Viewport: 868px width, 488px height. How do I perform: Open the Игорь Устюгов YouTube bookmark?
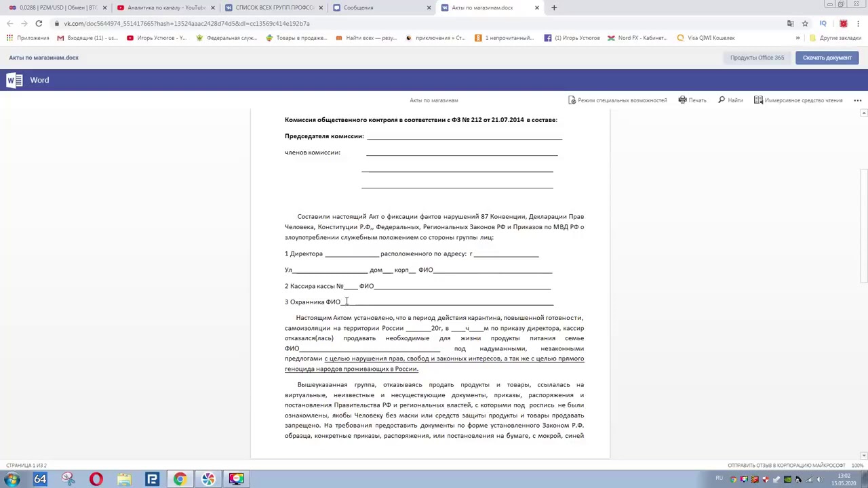[x=157, y=38]
